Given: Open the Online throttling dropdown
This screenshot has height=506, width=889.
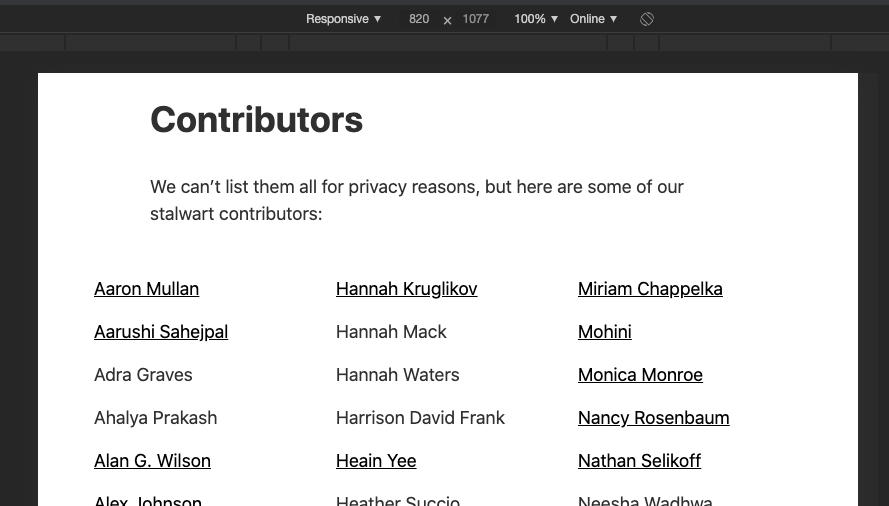Looking at the screenshot, I should tap(593, 19).
